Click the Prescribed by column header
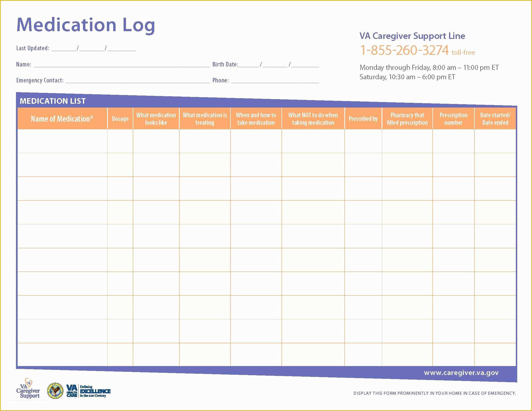Viewport: 532px width, 411px height. (363, 118)
